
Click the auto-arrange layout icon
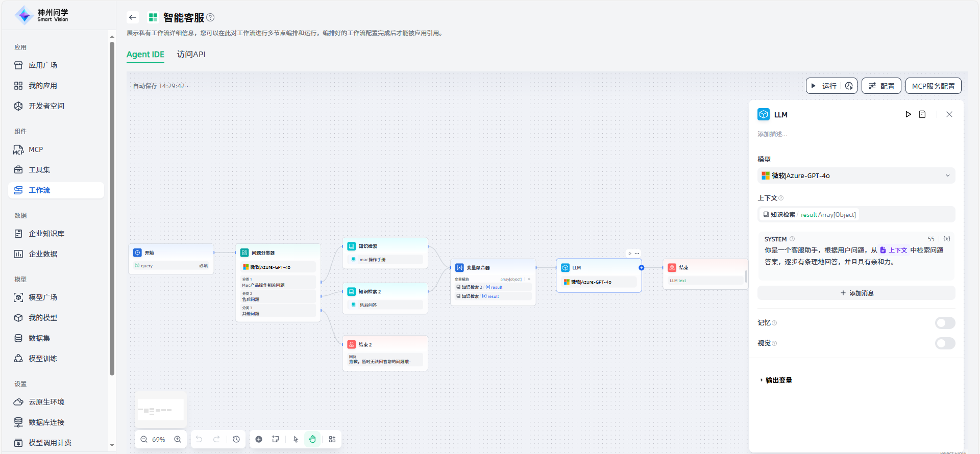point(332,439)
